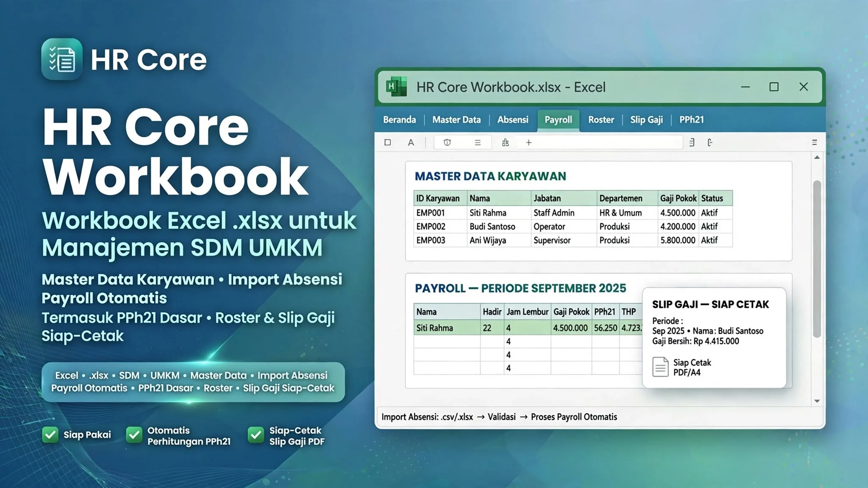Click the scroll up arrow in the sheet

point(817,158)
